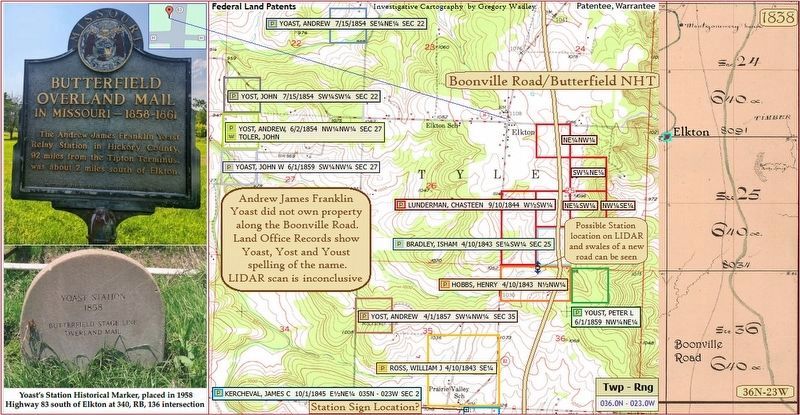The image size is (800, 415).
Task: Click the W warrantee icon beside TOLER, JOHN
Action: click(230, 137)
